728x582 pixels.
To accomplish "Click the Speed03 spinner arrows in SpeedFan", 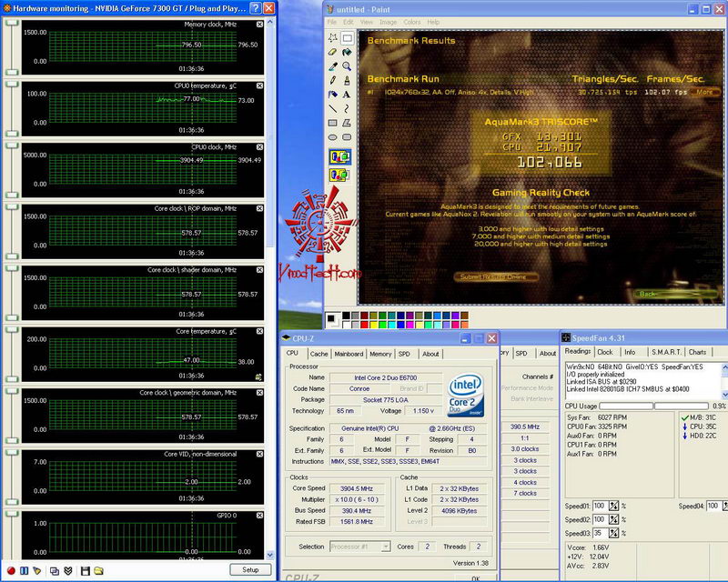I will pyautogui.click(x=613, y=533).
